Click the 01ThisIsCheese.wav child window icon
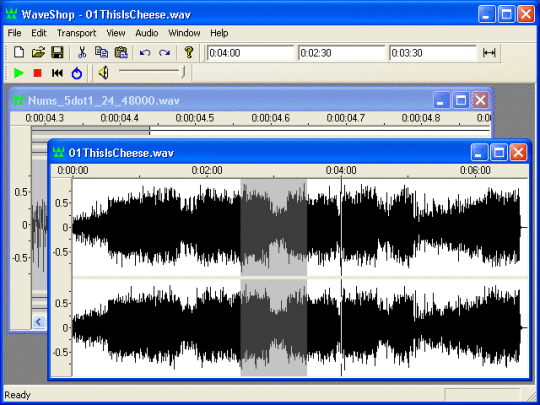 (x=59, y=152)
